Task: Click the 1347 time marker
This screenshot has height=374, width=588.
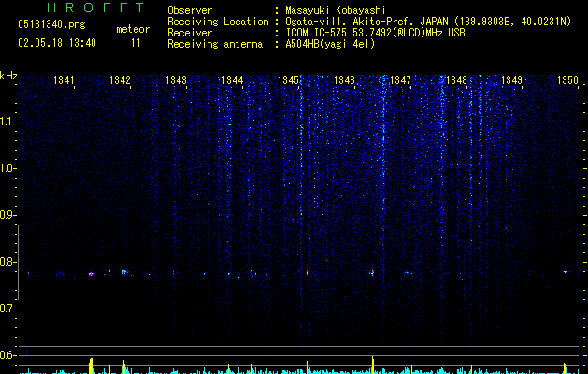Action: click(400, 80)
